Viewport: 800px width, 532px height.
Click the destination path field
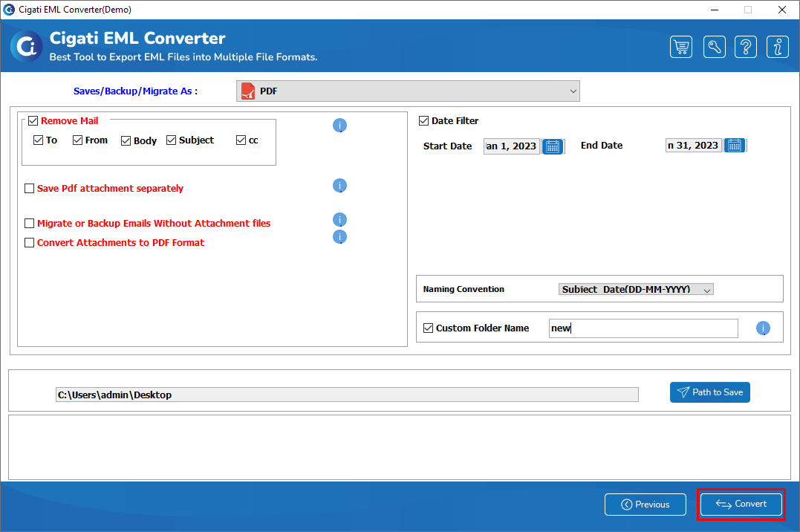[x=347, y=395]
